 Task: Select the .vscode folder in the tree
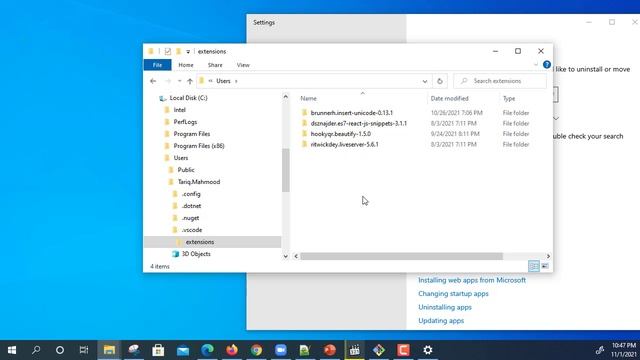point(192,230)
